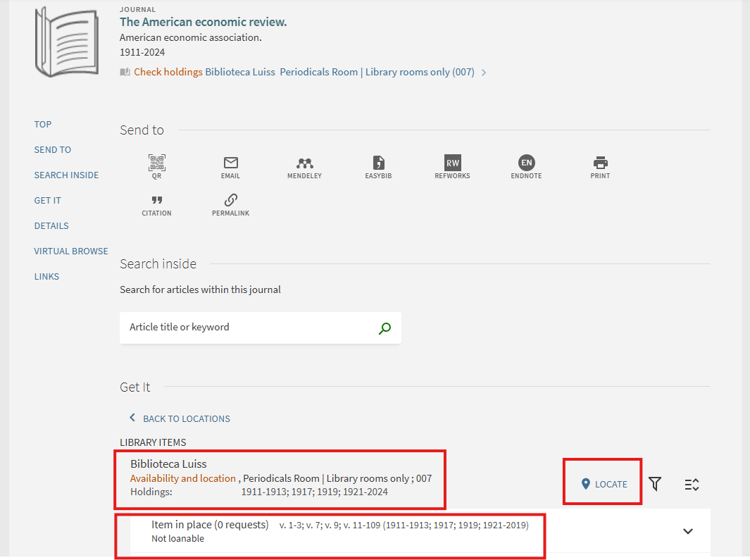Export citation to EasyBib

pyautogui.click(x=378, y=163)
